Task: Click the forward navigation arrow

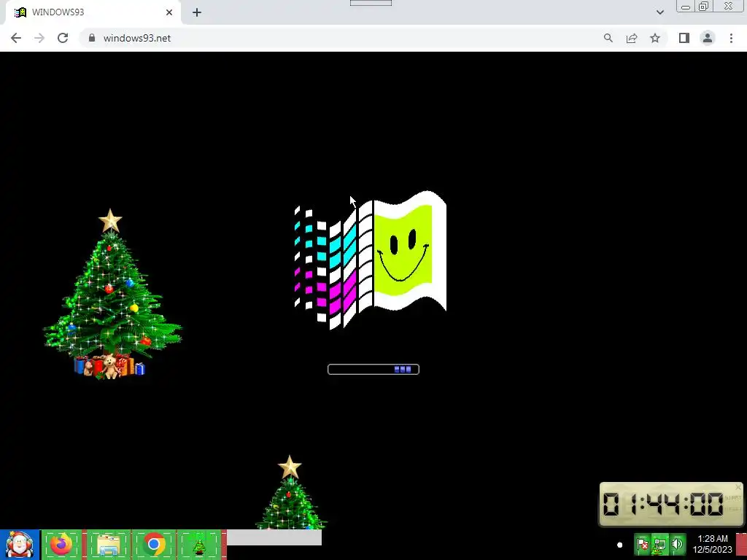Action: pyautogui.click(x=39, y=38)
